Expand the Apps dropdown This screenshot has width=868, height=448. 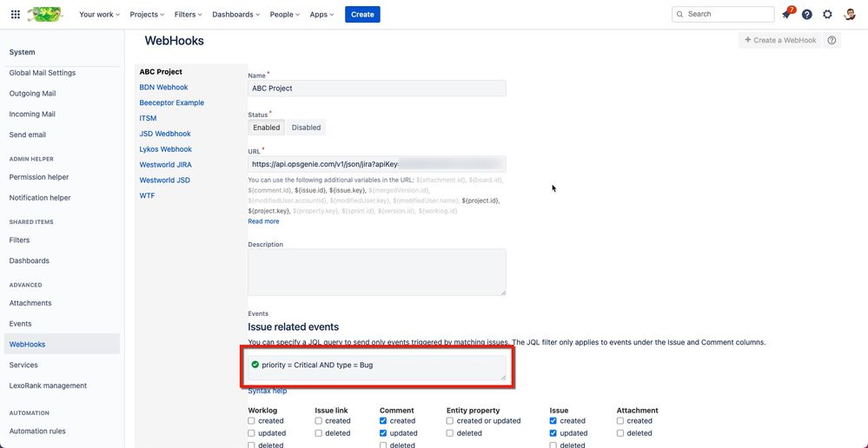321,15
